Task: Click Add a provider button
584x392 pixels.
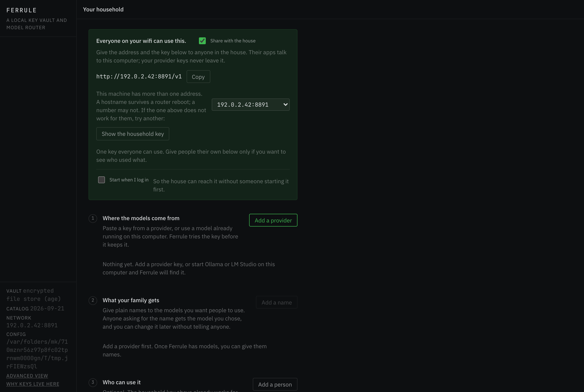Action: click(273, 220)
